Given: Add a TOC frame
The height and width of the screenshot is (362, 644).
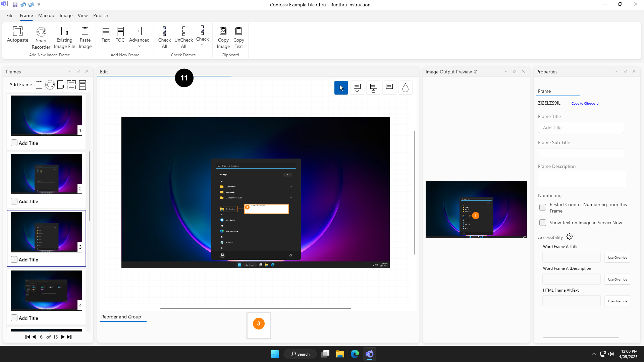Looking at the screenshot, I should pos(120,35).
